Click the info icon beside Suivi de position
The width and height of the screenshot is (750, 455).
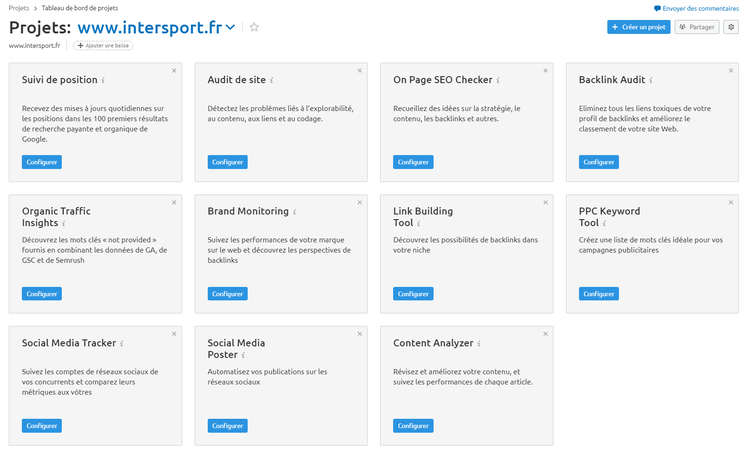[103, 80]
